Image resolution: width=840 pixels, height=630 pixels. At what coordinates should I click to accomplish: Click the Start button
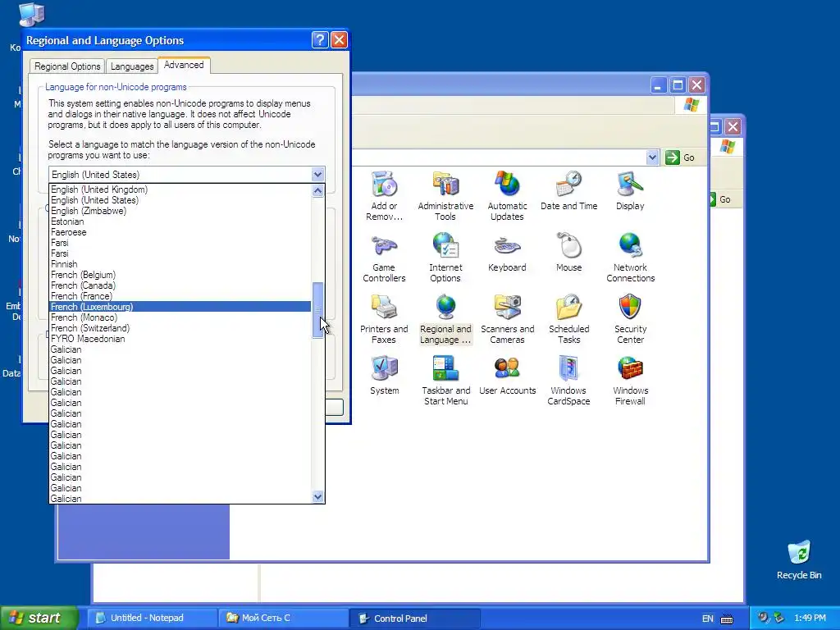tap(39, 619)
